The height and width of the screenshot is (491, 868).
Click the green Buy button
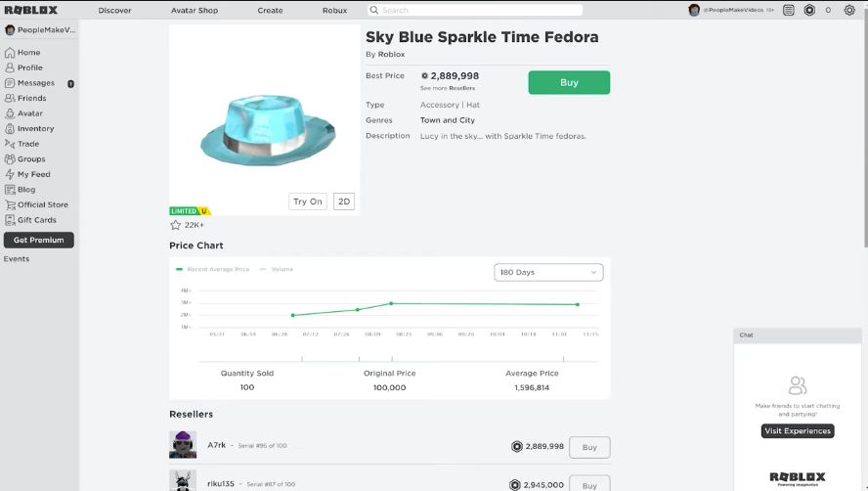click(x=569, y=82)
